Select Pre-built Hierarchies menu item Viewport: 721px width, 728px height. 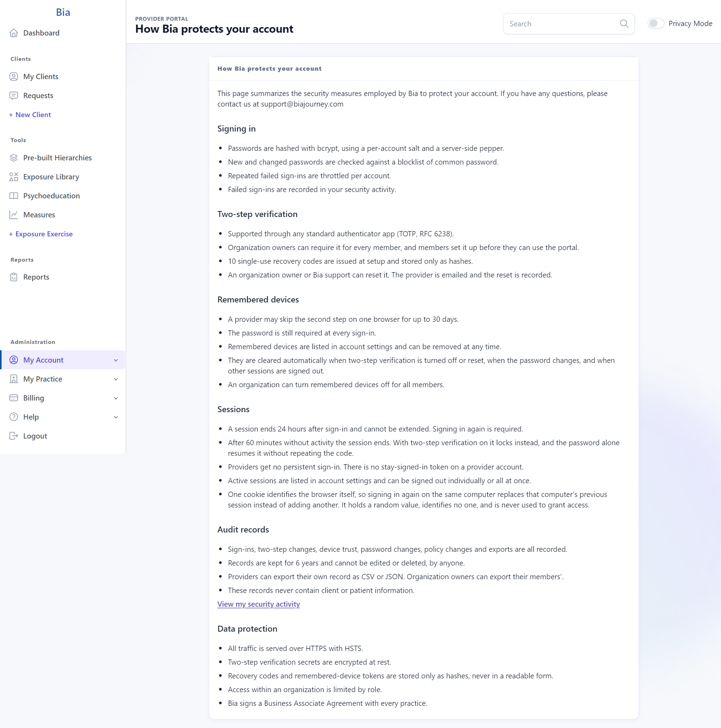click(x=63, y=158)
